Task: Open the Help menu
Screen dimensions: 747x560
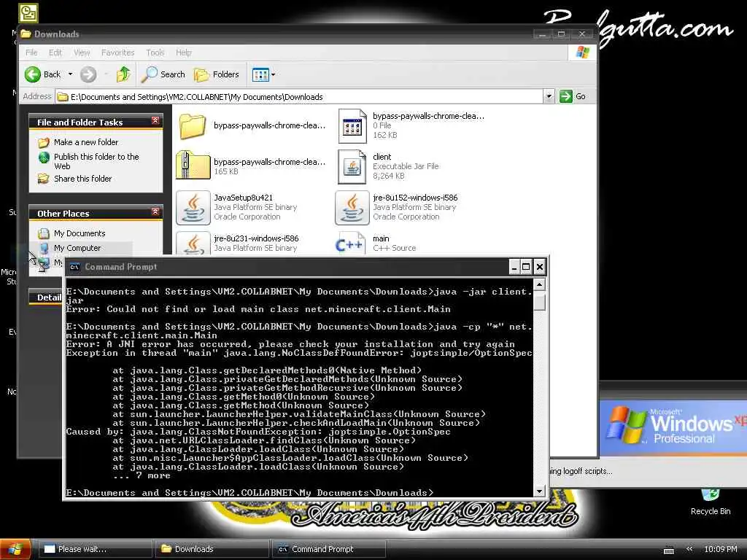Action: tap(183, 52)
